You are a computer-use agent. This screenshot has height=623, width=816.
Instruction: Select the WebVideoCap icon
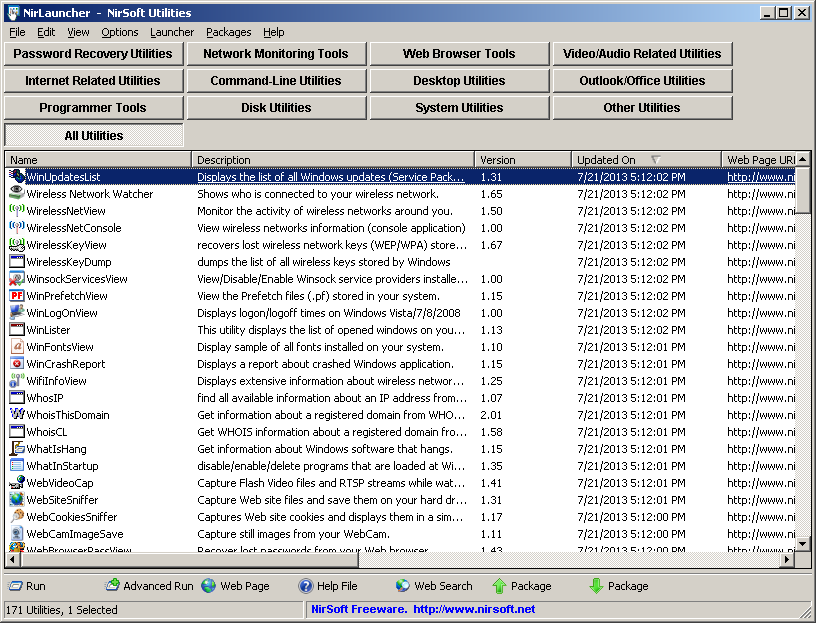click(17, 483)
